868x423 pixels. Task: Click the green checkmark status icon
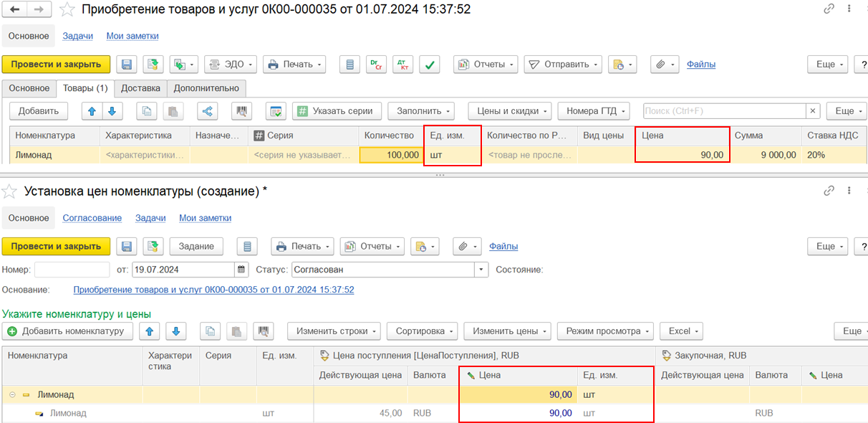point(429,65)
